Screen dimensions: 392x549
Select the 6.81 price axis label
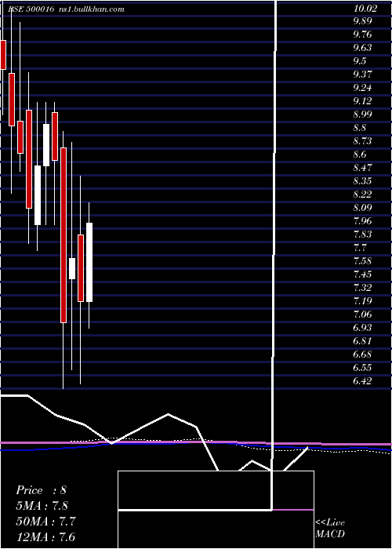click(x=362, y=341)
